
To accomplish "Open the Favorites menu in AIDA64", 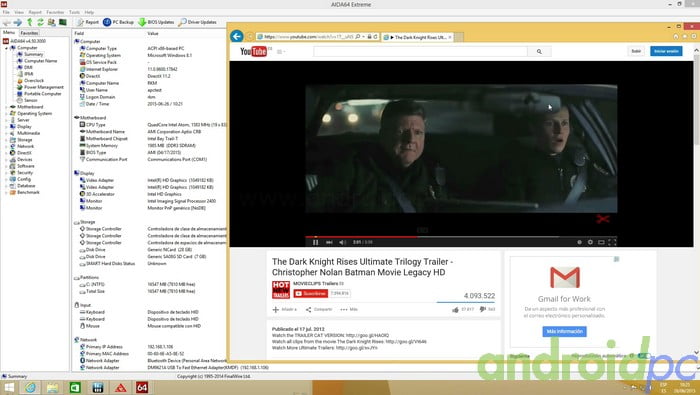I will click(x=55, y=12).
